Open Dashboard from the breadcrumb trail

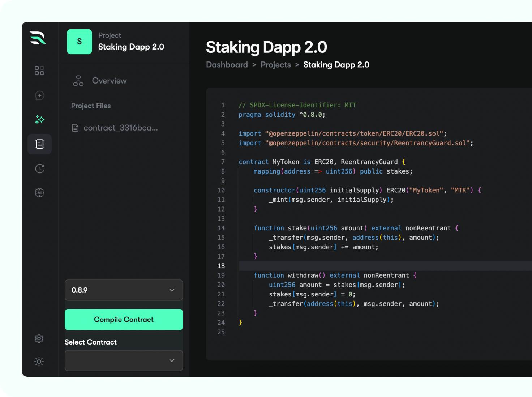pos(227,64)
